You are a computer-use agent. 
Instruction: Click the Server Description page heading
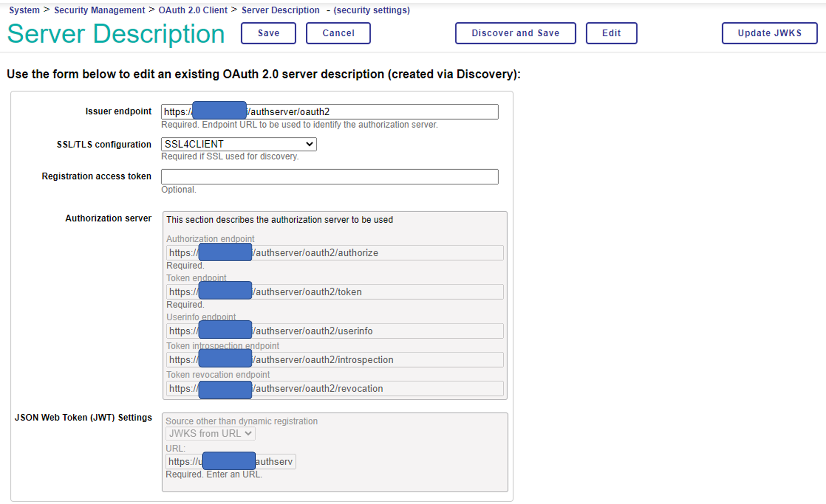click(x=116, y=34)
